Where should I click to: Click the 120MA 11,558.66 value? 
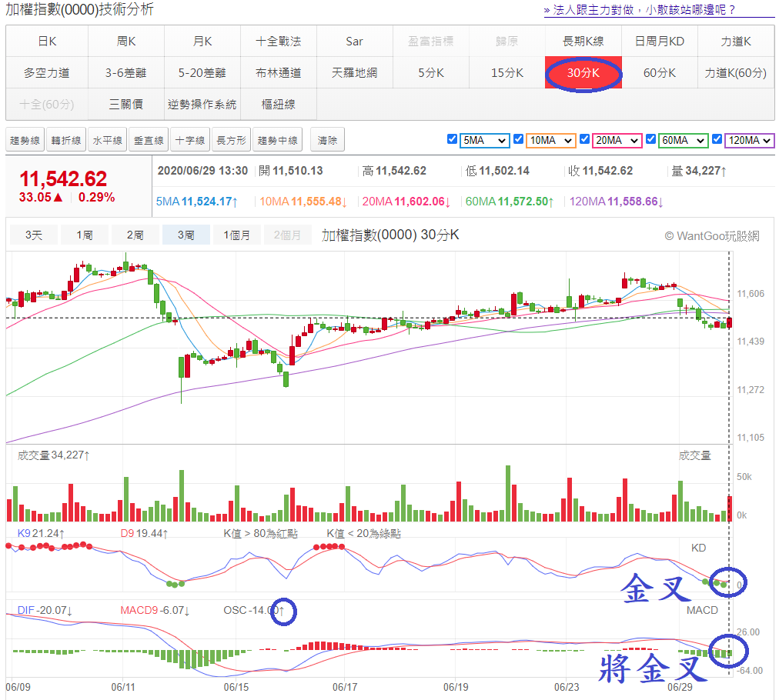coord(616,202)
